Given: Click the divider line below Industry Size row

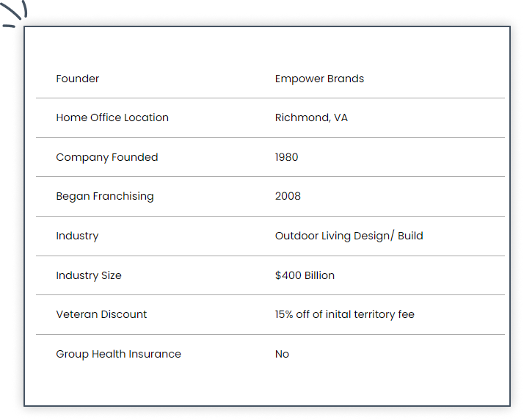Looking at the screenshot, I should (270, 294).
